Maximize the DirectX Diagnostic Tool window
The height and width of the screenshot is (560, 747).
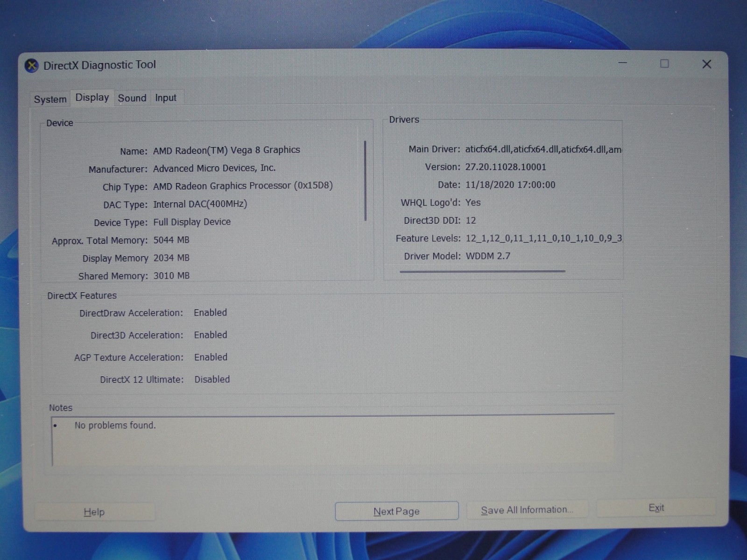point(664,63)
